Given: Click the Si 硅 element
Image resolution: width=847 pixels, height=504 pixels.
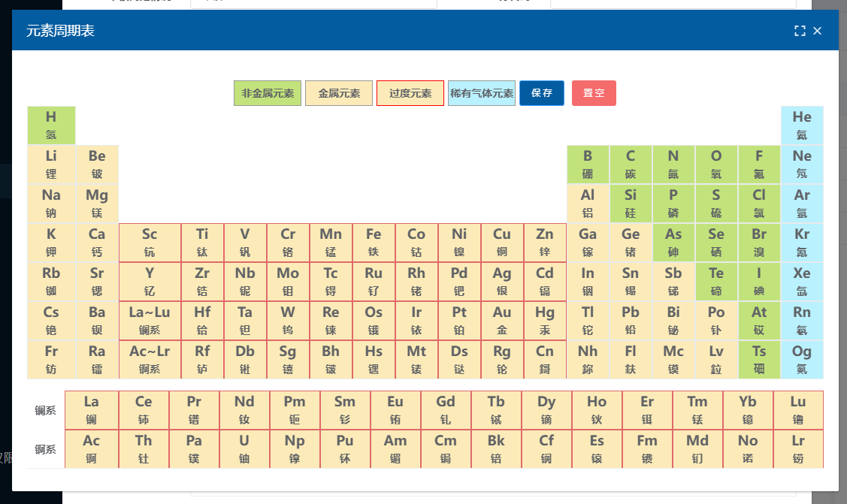Looking at the screenshot, I should click(631, 204).
